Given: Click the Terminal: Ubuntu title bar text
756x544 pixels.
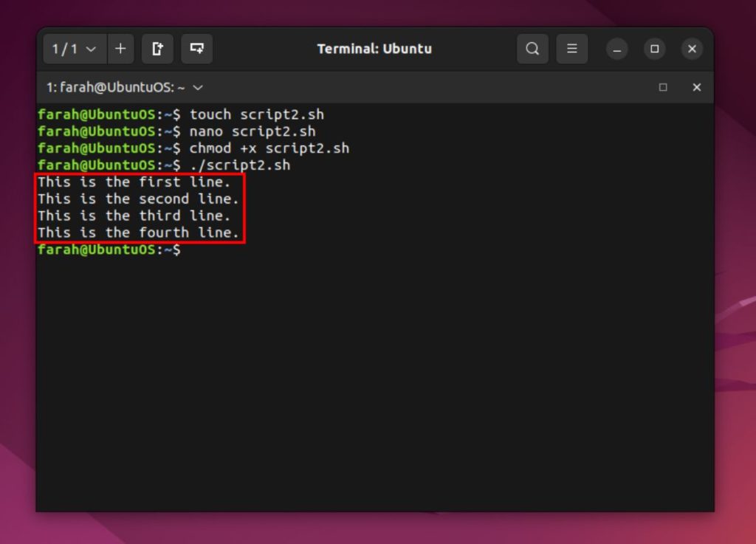Looking at the screenshot, I should coord(375,49).
